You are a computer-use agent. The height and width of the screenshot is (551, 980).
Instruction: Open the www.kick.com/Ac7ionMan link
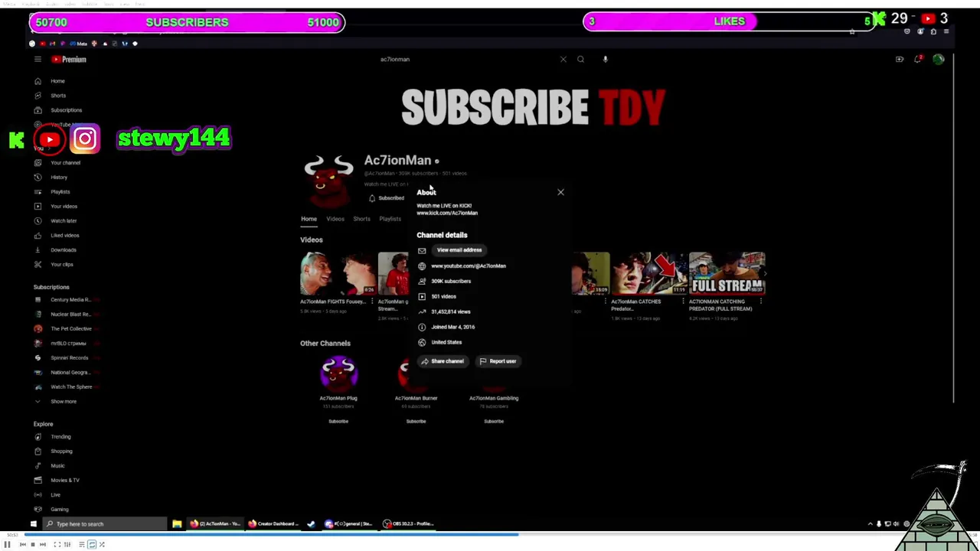pos(447,214)
